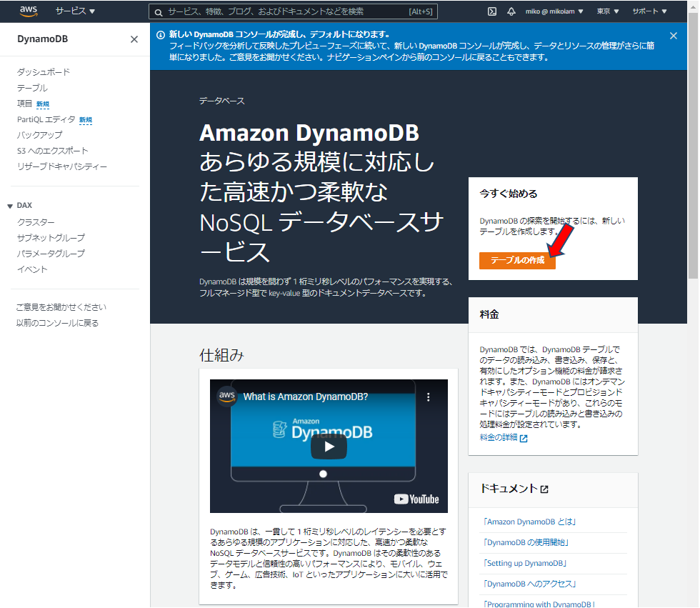
Task: Open the video's three-dot options menu
Action: [428, 397]
